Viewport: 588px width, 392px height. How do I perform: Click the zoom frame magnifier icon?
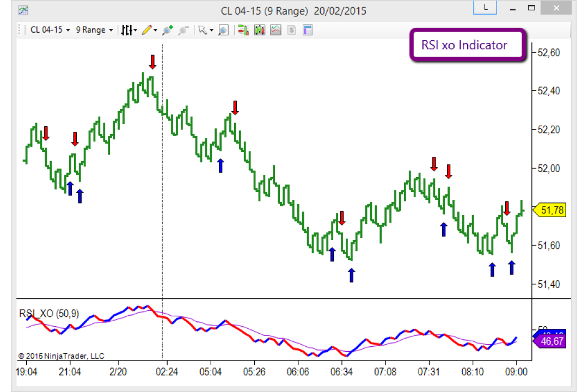tap(223, 30)
